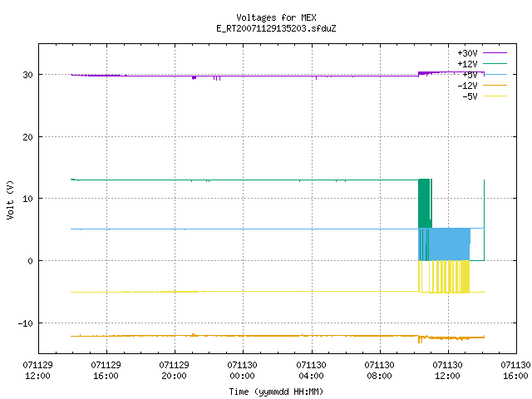Click the x-axis label '071130 16:00'

[515, 371]
